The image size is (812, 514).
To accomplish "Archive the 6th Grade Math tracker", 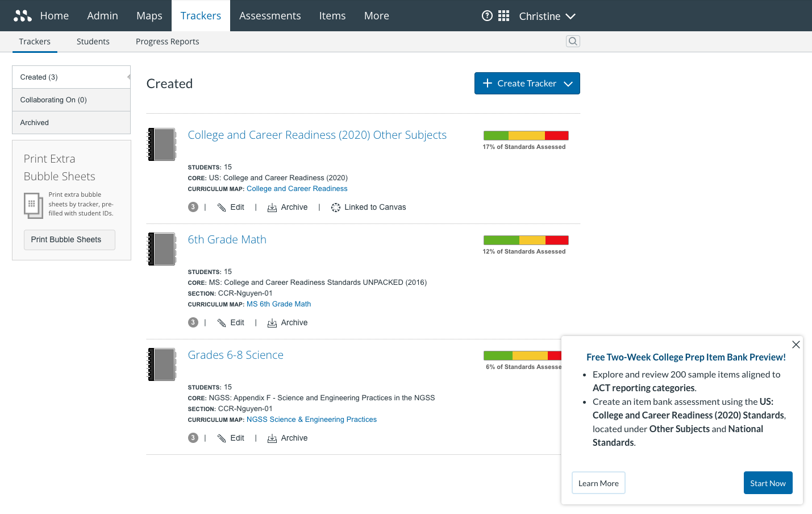I will point(288,323).
